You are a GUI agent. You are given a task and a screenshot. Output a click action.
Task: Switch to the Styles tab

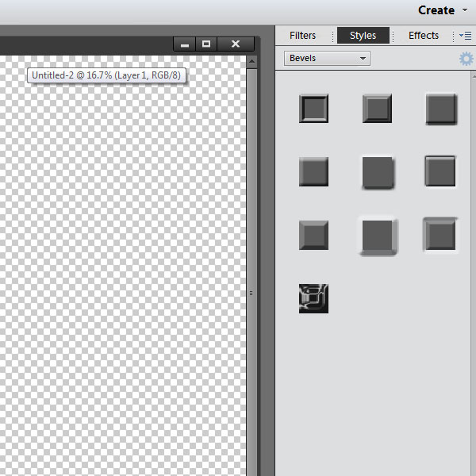pyautogui.click(x=363, y=36)
